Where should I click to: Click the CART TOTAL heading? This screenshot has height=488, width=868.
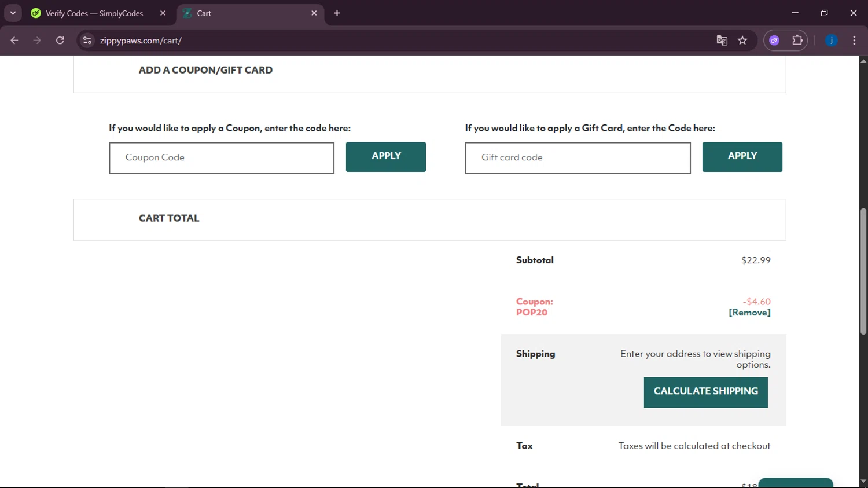(169, 218)
